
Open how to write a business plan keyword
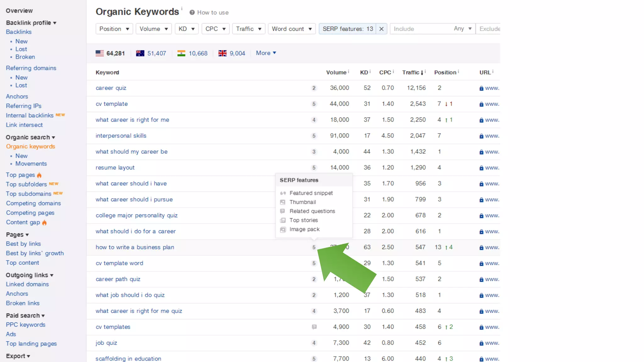tap(135, 247)
